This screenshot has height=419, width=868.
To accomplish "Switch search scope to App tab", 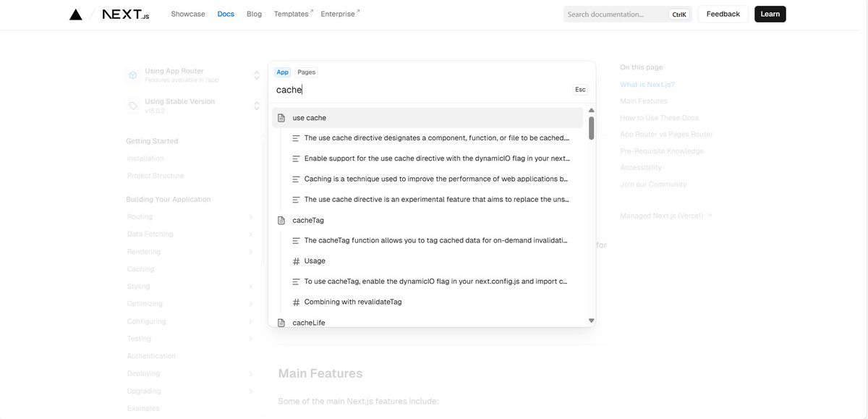I will coord(283,72).
